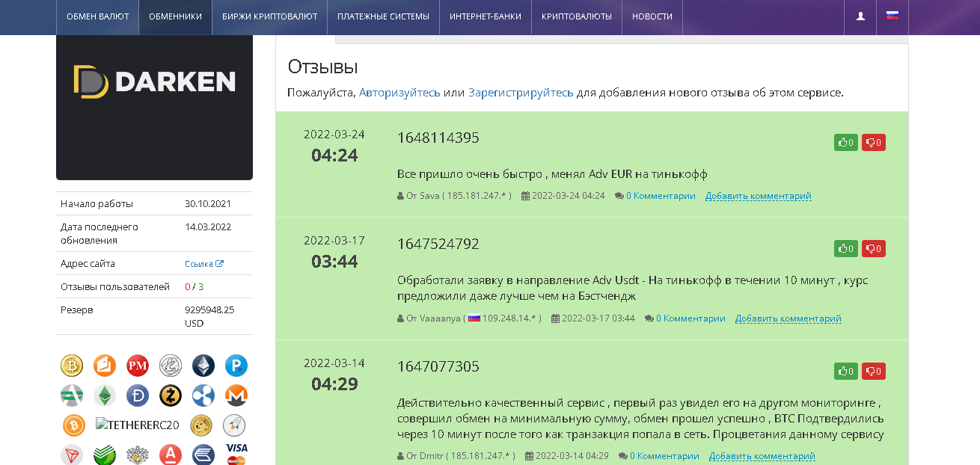Viewport: 980px width, 465px height.
Task: Downvote review 1647524792 with thumbs-down
Action: tap(874, 248)
